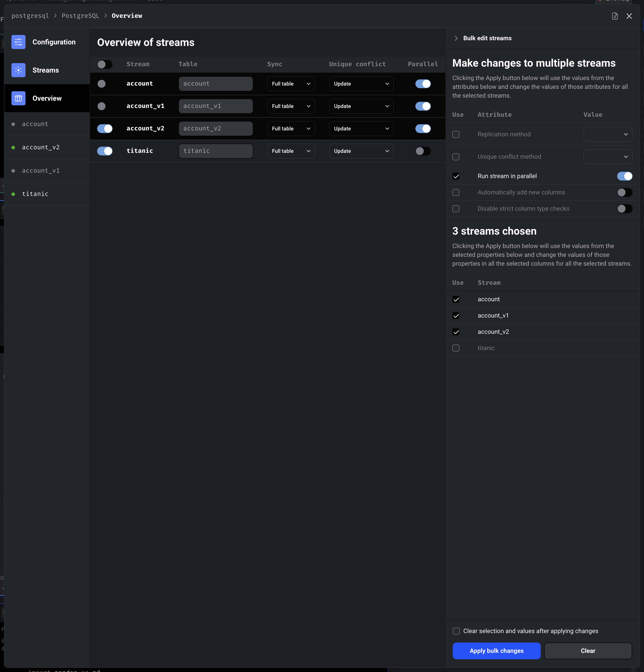Click the Parallel column header
Screen dimensions: 644x672
click(423, 64)
